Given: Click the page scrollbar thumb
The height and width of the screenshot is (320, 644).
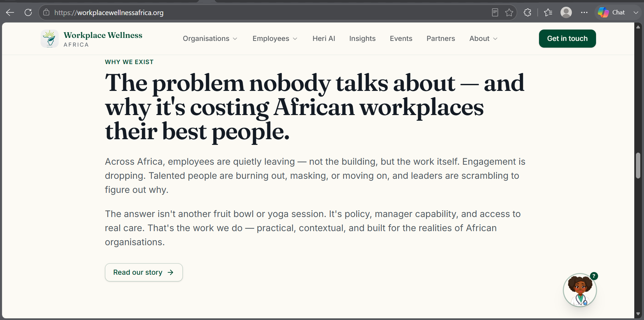Looking at the screenshot, I should pyautogui.click(x=638, y=166).
